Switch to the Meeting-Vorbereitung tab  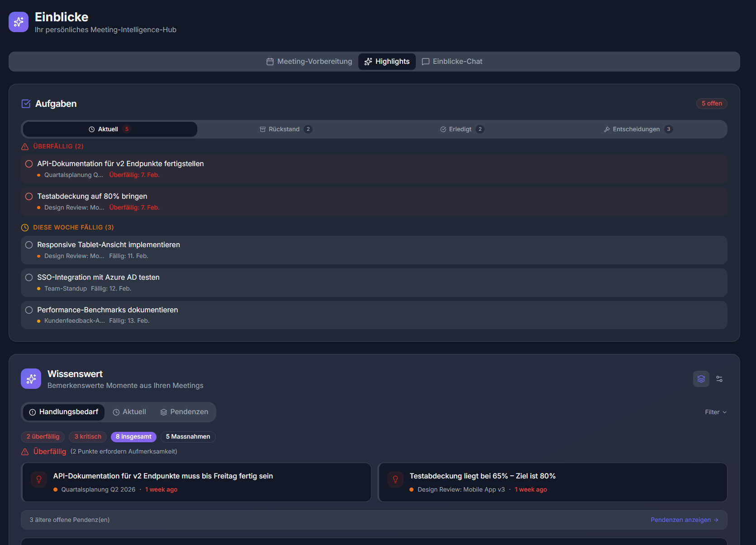click(309, 62)
